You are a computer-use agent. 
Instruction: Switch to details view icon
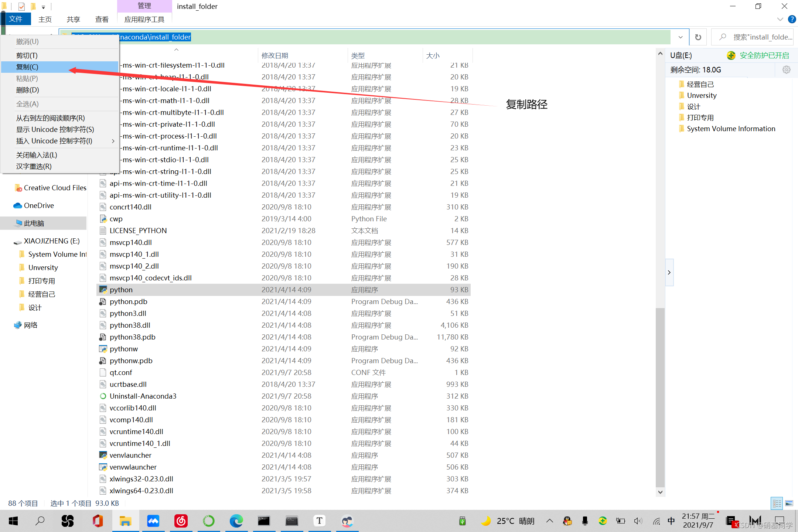pos(777,503)
